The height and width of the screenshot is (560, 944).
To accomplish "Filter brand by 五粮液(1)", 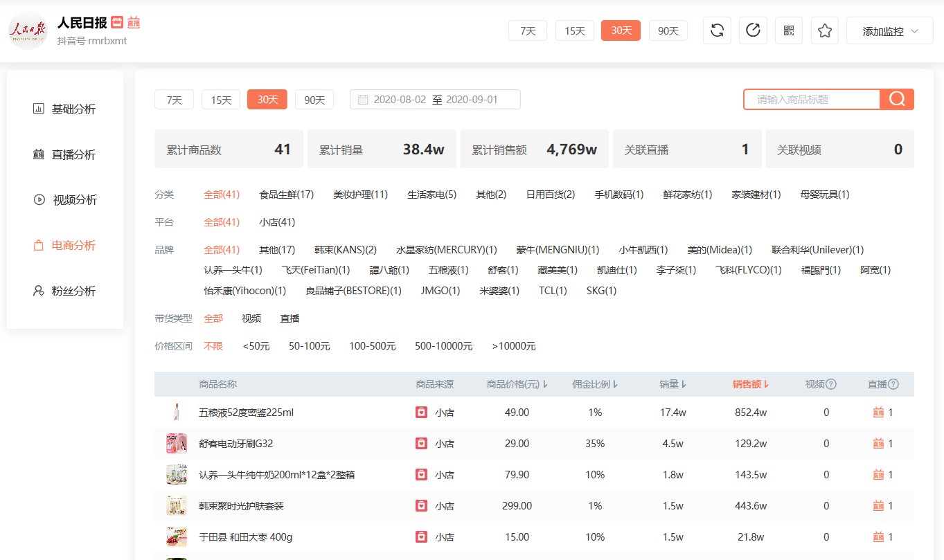I will tap(448, 270).
